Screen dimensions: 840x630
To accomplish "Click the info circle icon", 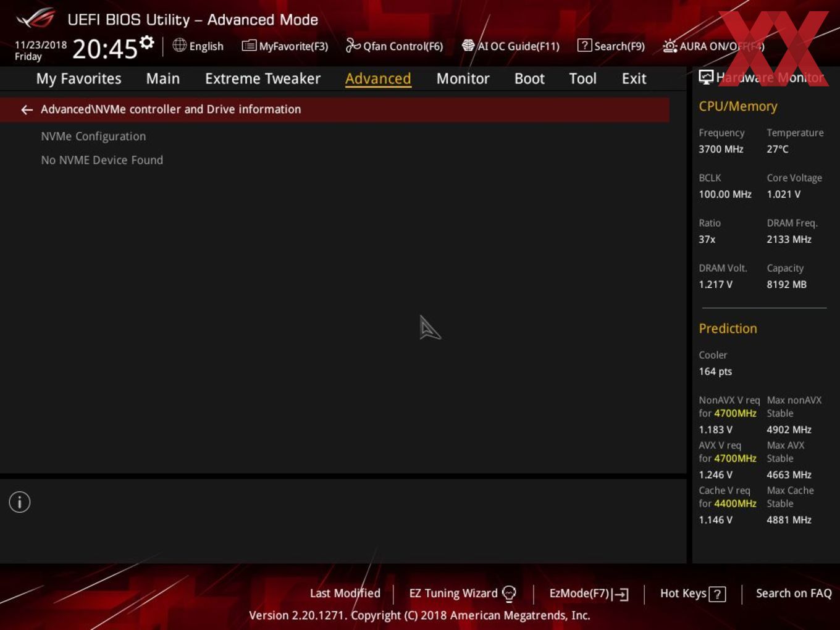I will (20, 502).
